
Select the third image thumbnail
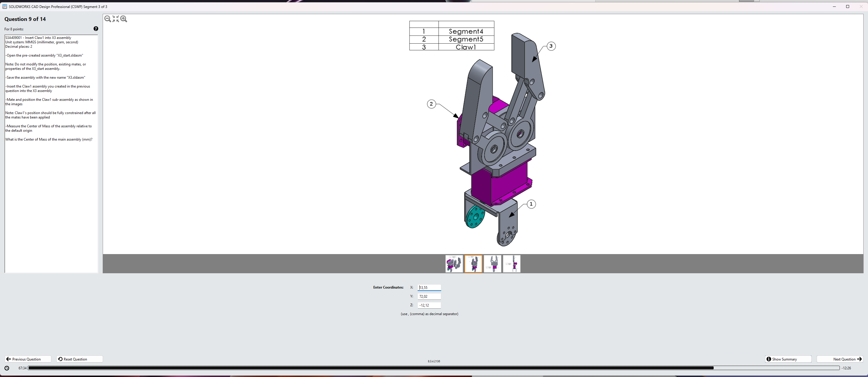coord(492,264)
